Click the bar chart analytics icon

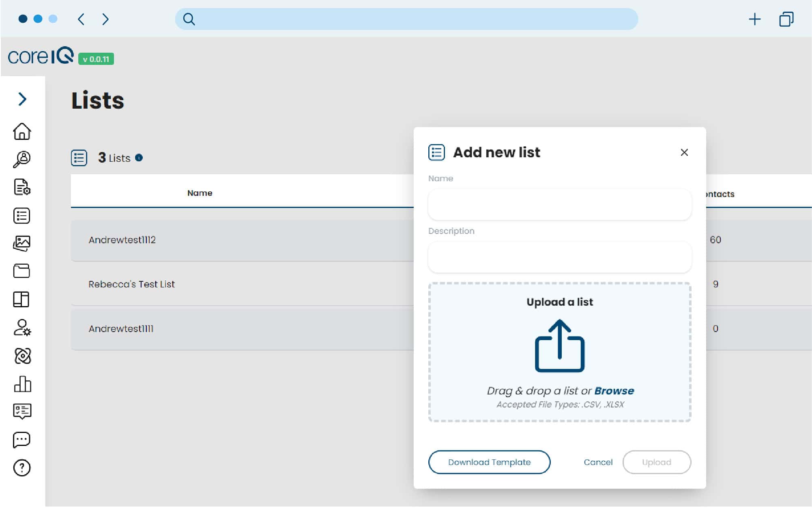[x=22, y=384]
